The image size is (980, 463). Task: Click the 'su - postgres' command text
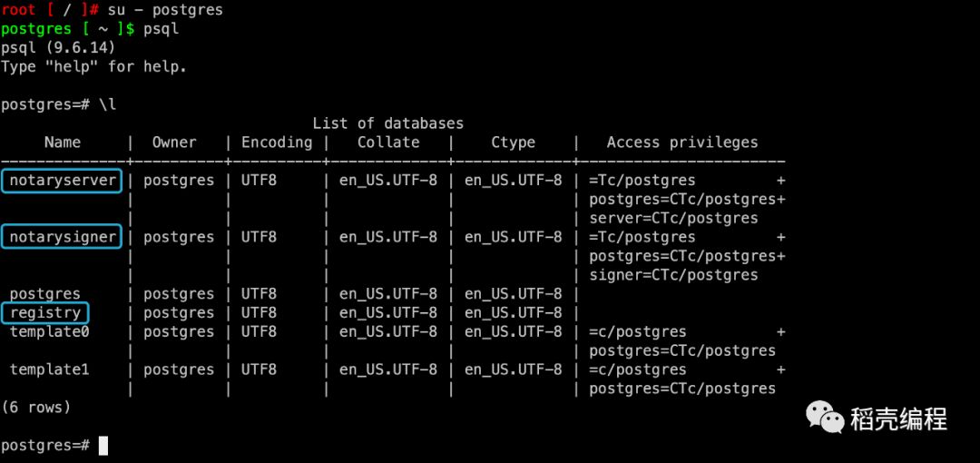point(165,11)
